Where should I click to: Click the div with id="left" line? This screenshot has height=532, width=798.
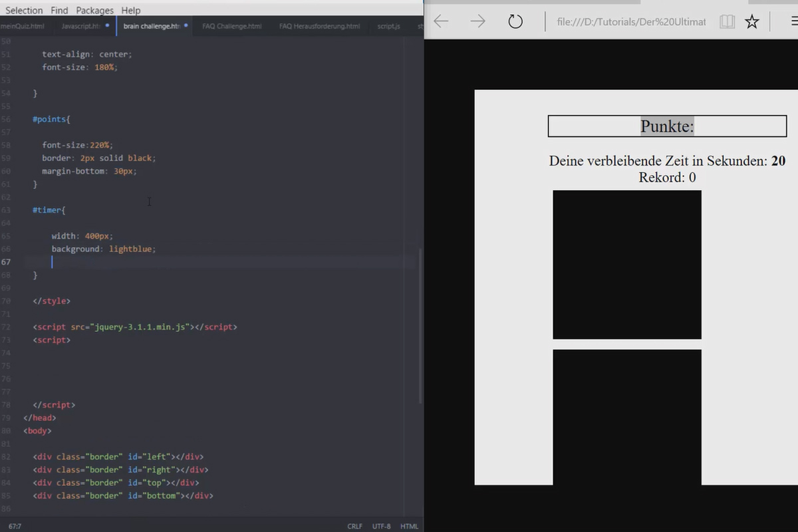[x=118, y=457]
